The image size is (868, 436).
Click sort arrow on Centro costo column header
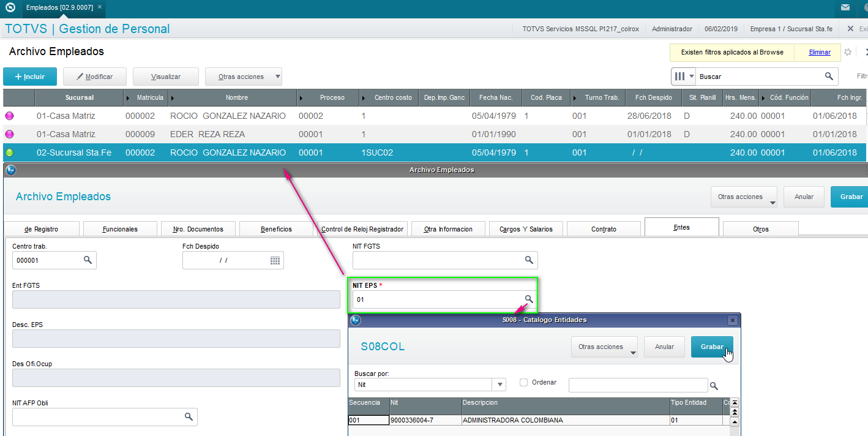(364, 97)
